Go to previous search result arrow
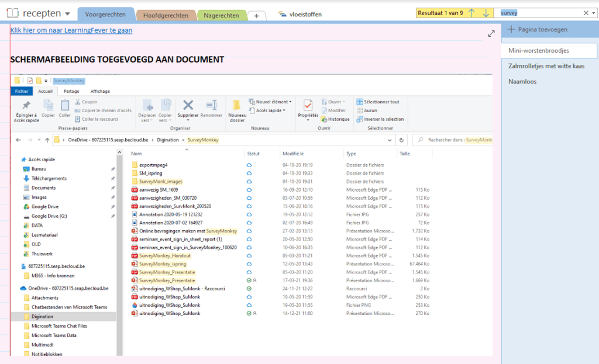Screen dimensions: 599x364 471,13
